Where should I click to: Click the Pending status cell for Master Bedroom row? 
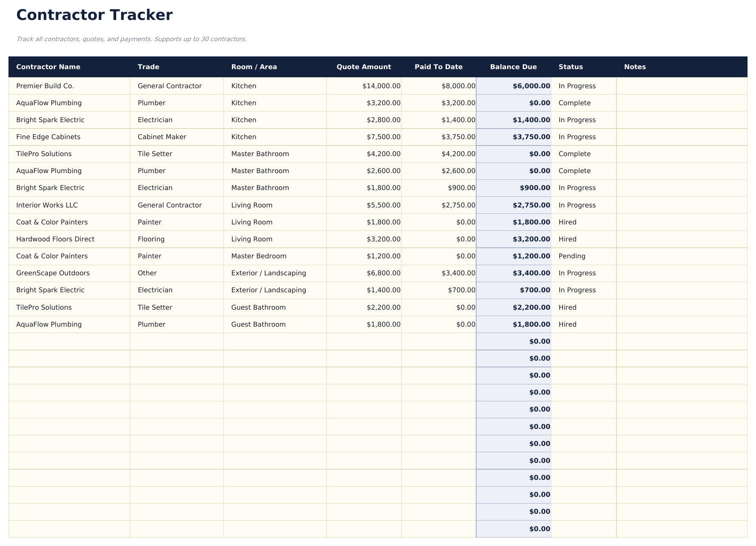point(572,256)
